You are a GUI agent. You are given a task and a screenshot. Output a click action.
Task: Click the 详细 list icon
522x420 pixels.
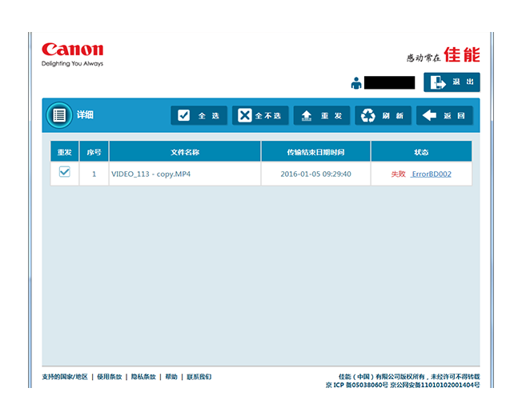coord(59,115)
